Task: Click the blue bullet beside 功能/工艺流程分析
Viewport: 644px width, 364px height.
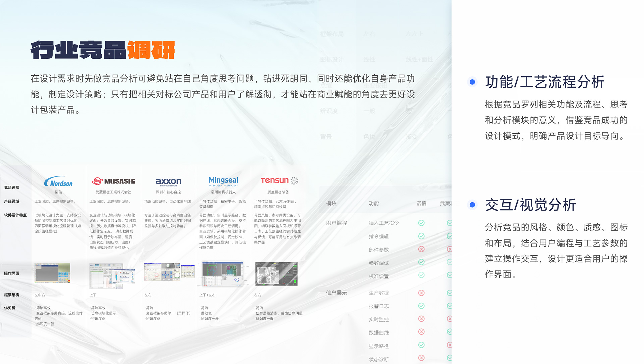Action: (473, 81)
